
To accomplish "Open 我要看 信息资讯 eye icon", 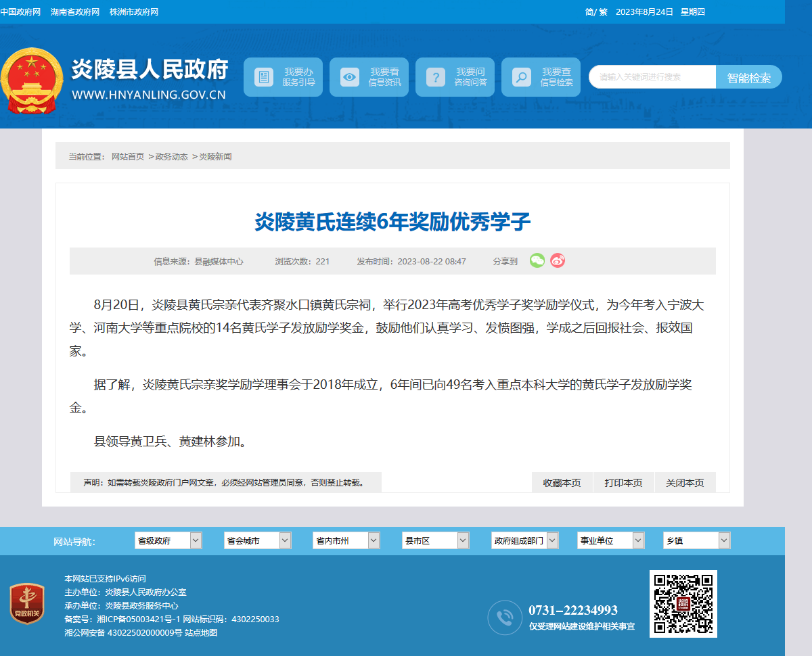I will click(350, 77).
